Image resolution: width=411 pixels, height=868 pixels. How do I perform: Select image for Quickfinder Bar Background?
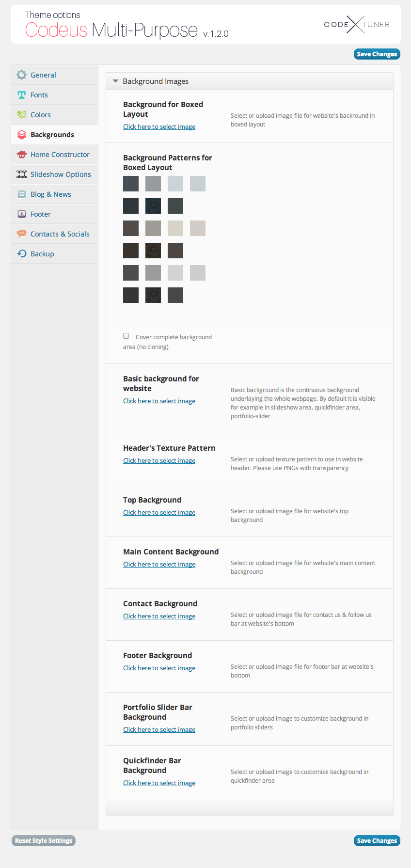point(159,783)
